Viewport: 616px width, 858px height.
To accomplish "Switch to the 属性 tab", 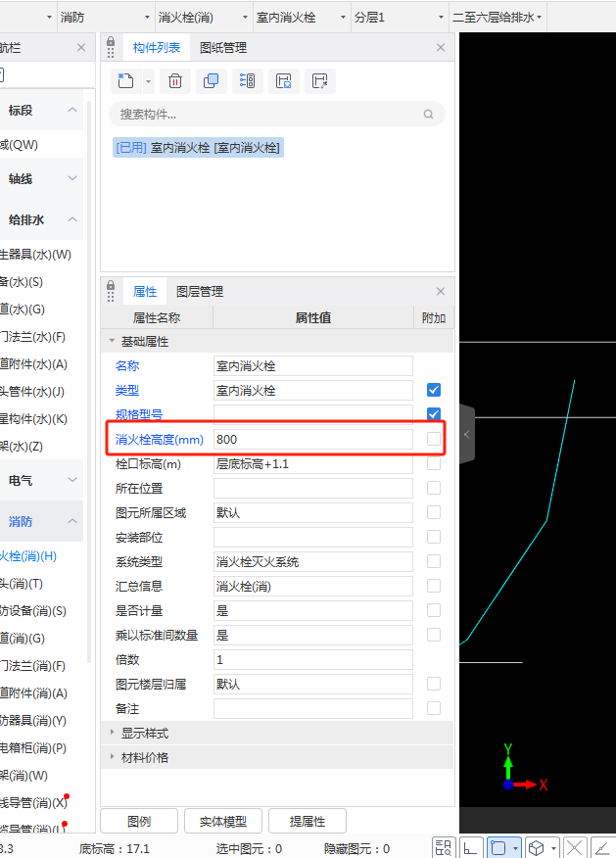I will [145, 292].
